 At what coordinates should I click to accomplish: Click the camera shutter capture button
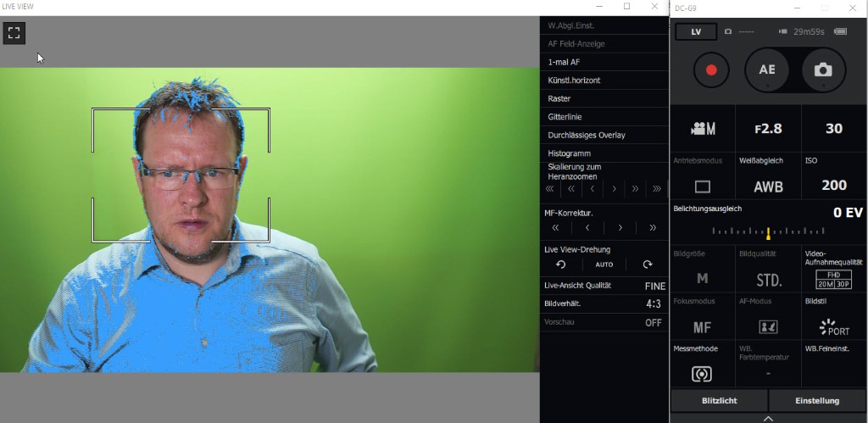pyautogui.click(x=822, y=70)
